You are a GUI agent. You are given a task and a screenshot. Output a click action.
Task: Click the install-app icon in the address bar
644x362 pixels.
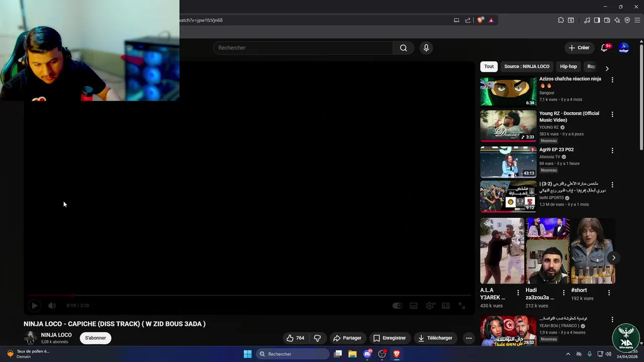tap(456, 20)
